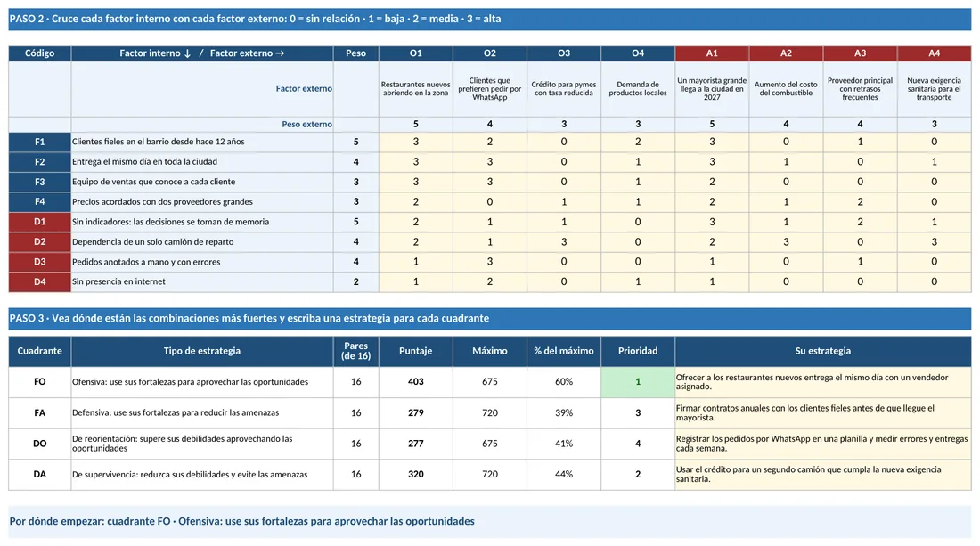Image resolution: width=980 pixels, height=546 pixels.
Task: Click the O1 column header
Action: [416, 53]
